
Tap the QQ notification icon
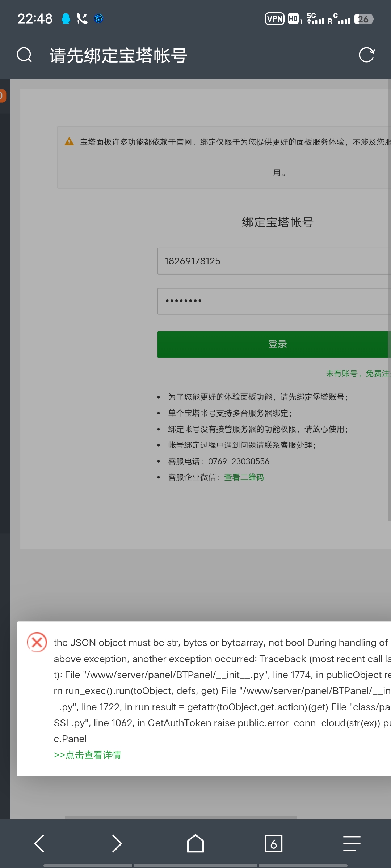click(x=66, y=18)
